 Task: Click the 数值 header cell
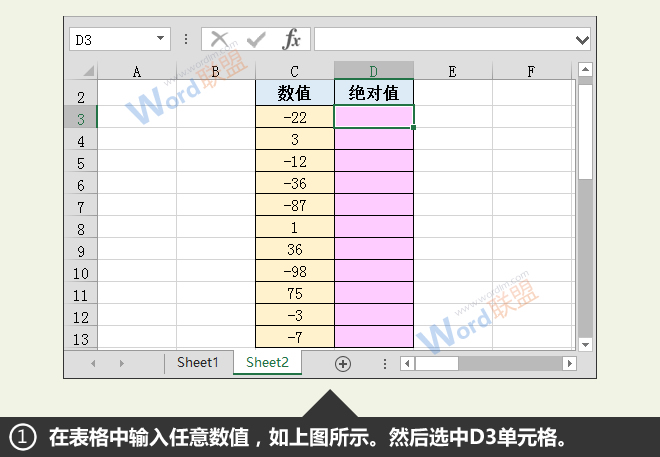[x=294, y=93]
